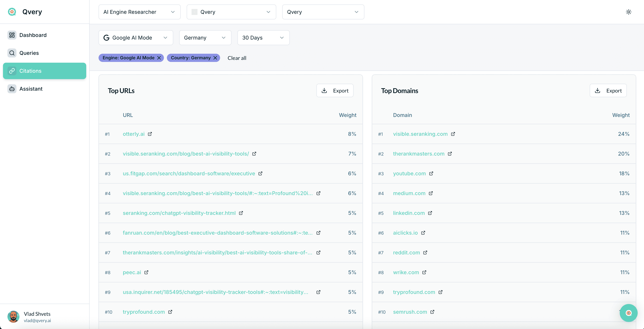Open the AI Engine Researcher dropdown
The image size is (644, 329).
click(139, 12)
